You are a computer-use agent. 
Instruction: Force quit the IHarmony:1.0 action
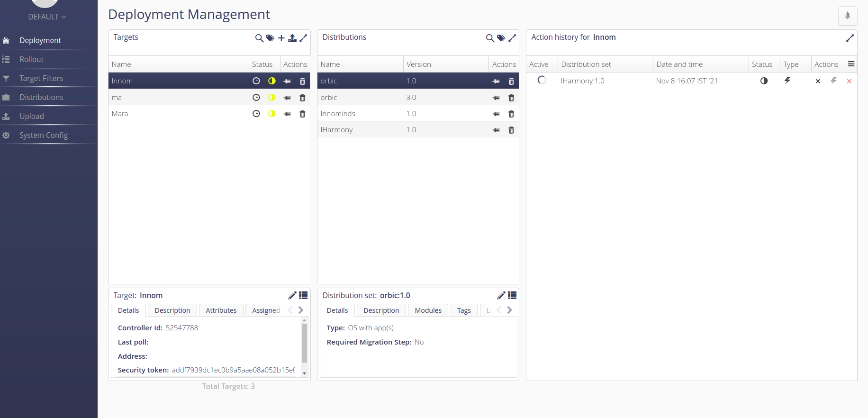click(849, 81)
